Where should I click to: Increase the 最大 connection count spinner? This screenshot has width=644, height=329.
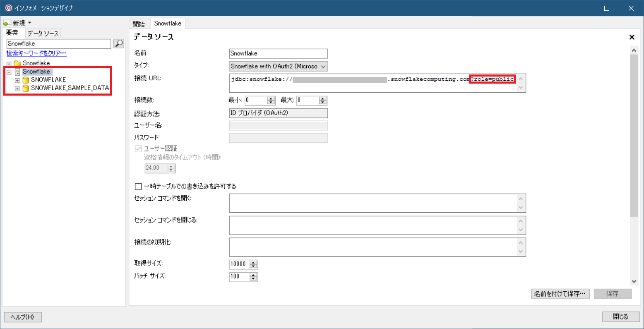pos(323,98)
